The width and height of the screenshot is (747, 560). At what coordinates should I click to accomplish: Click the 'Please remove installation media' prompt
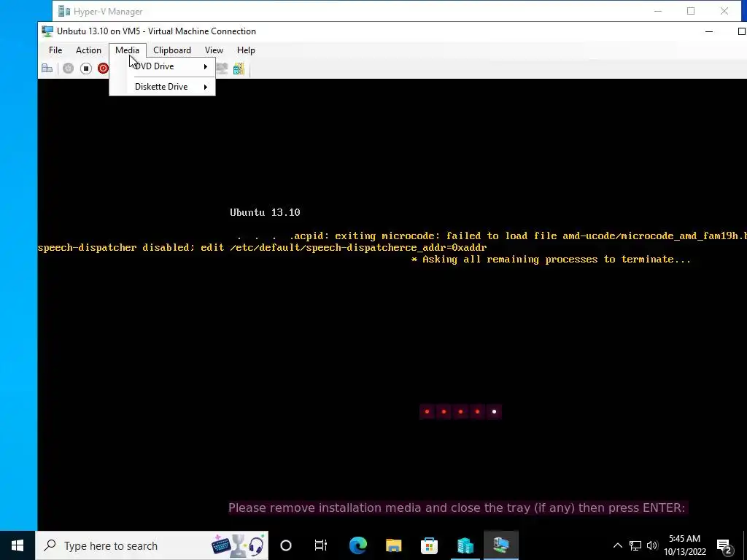tap(457, 507)
